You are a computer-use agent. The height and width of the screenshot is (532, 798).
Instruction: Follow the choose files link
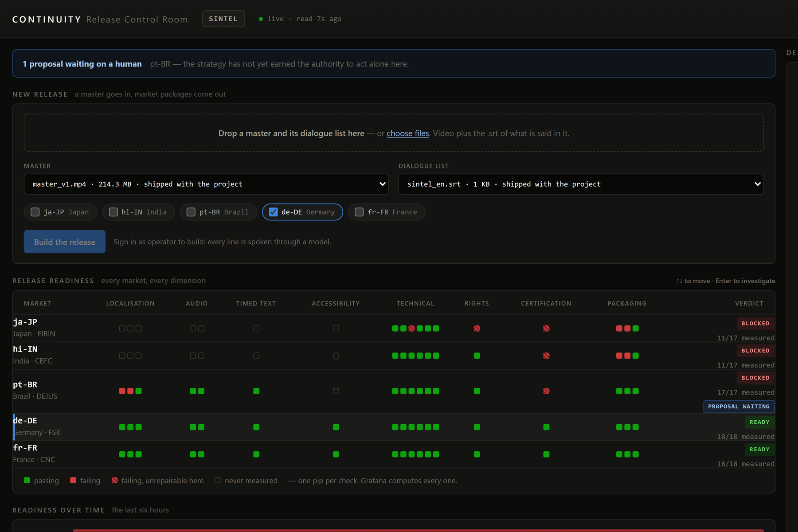coord(408,133)
